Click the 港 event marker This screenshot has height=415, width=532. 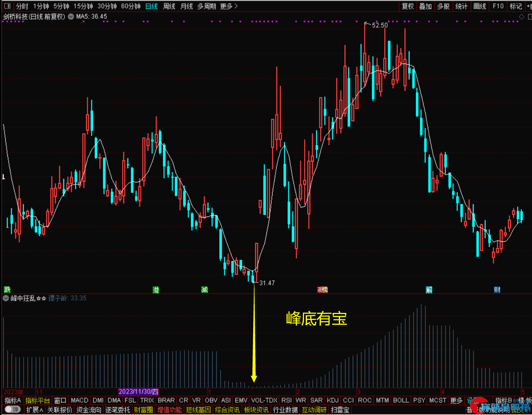tap(156, 289)
